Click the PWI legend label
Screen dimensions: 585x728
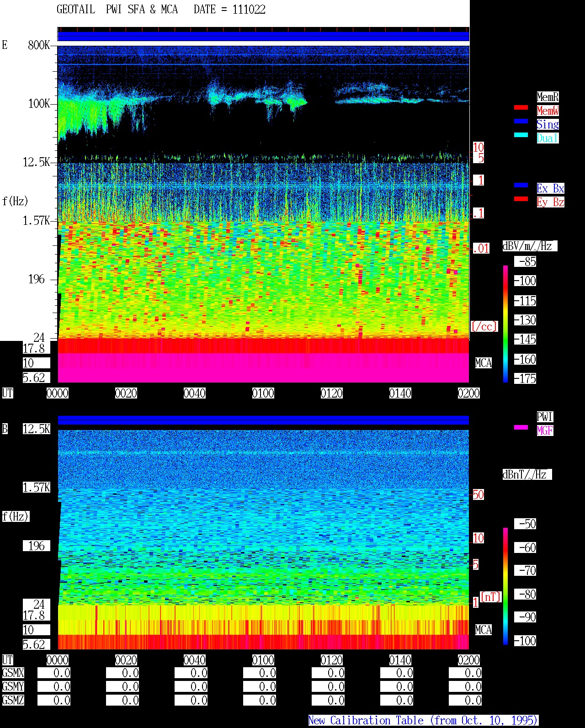[545, 417]
